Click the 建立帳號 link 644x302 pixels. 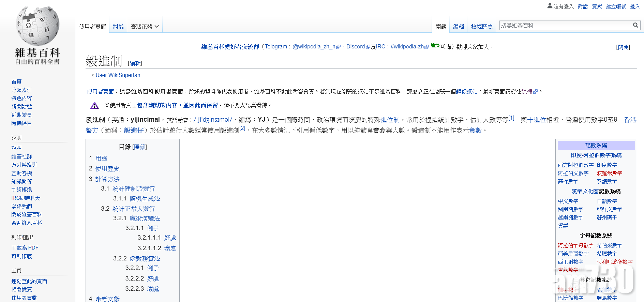click(x=616, y=6)
